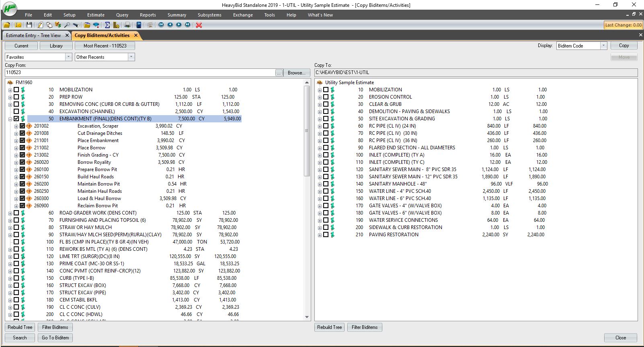Check the STRAW OR HAY MULCH checkbox
The width and height of the screenshot is (644, 347).
(x=16, y=227)
